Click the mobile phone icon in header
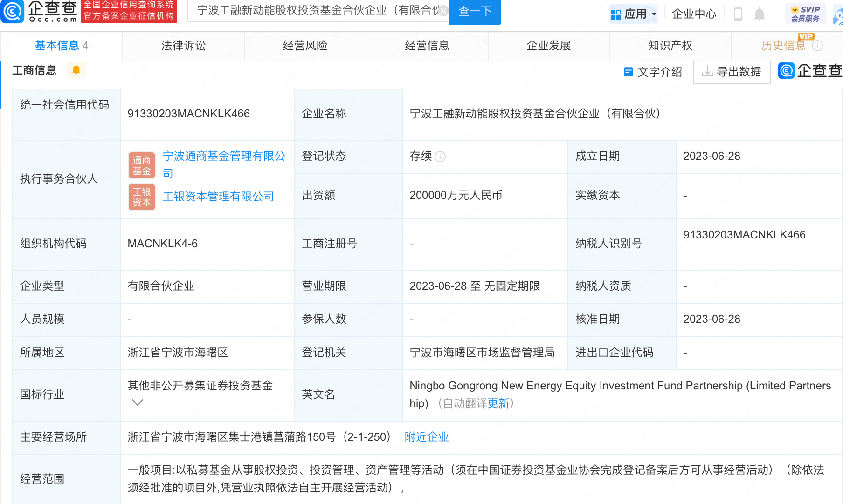Screen dimensions: 843x504 pyautogui.click(x=738, y=14)
